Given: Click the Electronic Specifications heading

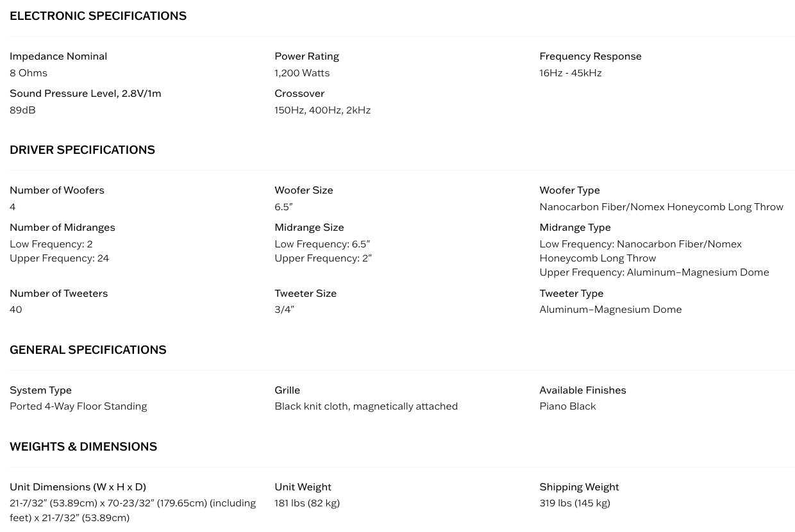Looking at the screenshot, I should pyautogui.click(x=98, y=15).
